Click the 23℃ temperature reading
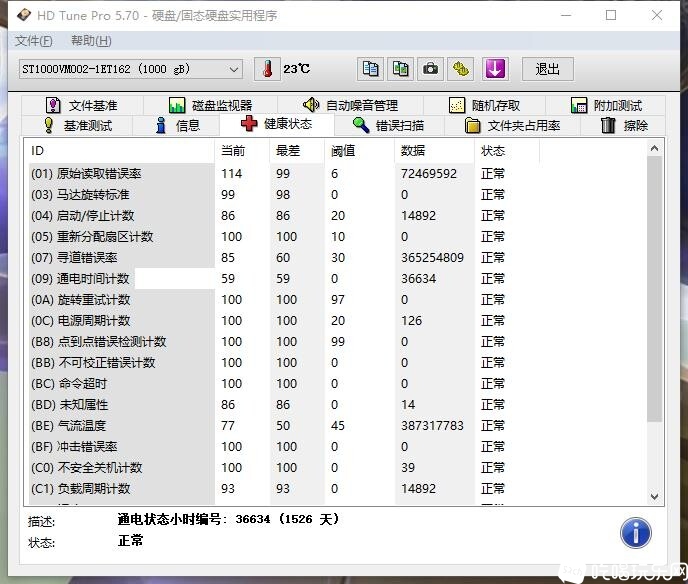 point(297,69)
